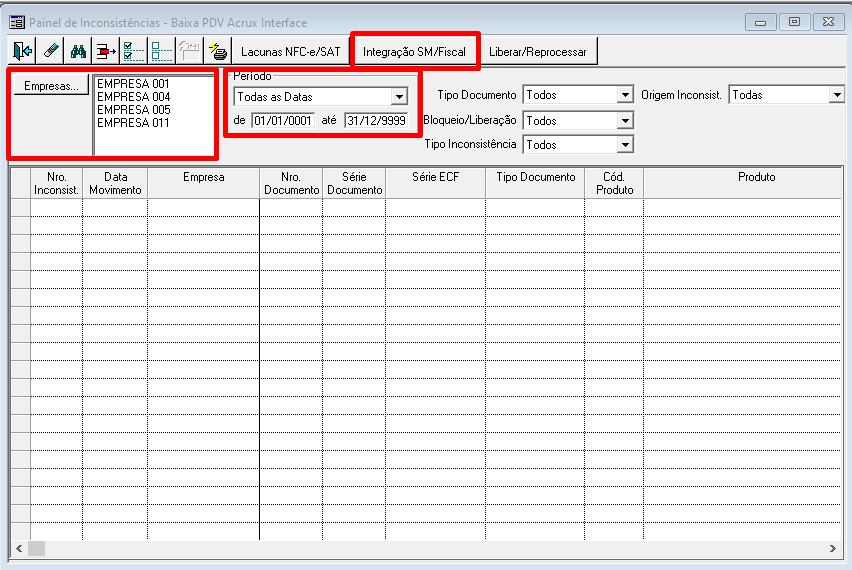Open Lacunas NFC-e/SAT
The height and width of the screenshot is (570, 852).
pyautogui.click(x=291, y=52)
